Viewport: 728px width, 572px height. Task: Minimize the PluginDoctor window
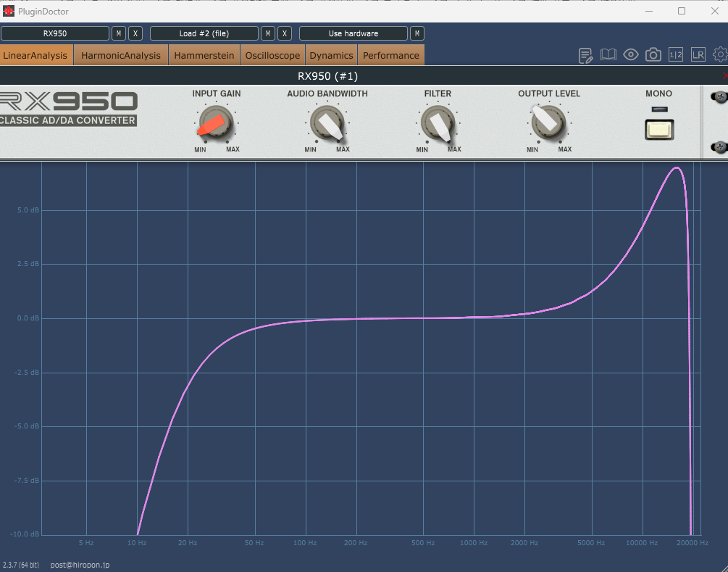[x=649, y=11]
